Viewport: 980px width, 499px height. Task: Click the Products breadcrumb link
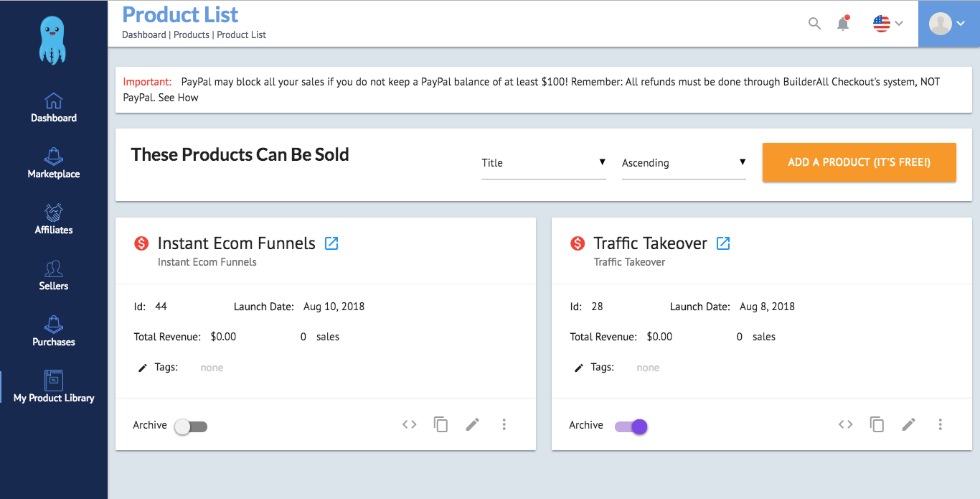click(x=192, y=34)
